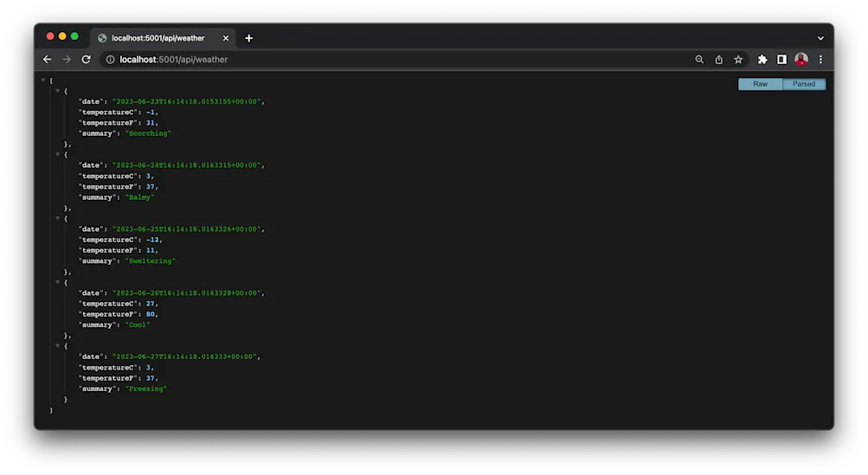Screen dimensions: 868x475
Task: Open the Extensions puzzle icon
Action: [x=762, y=59]
